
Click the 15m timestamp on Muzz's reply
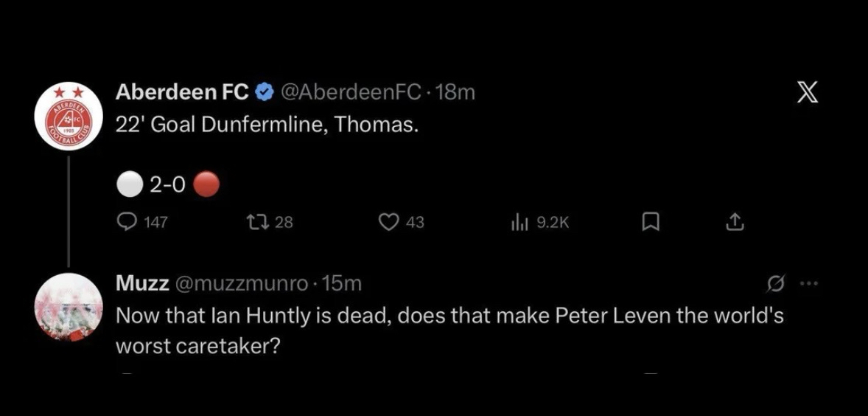343,282
